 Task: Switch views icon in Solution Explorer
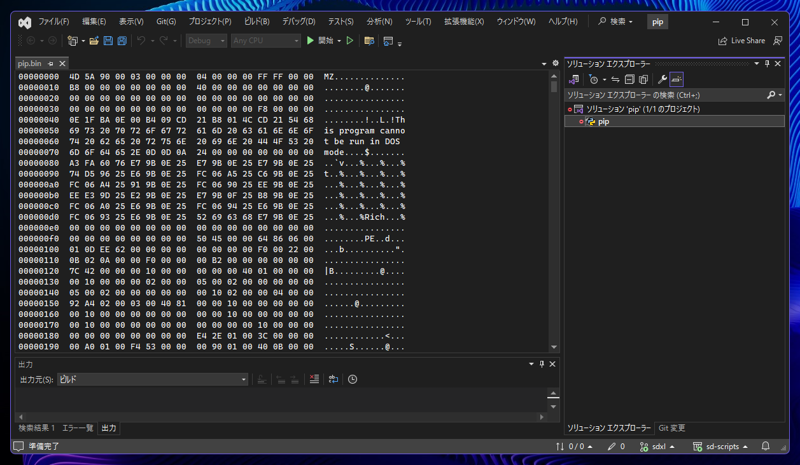(x=574, y=79)
